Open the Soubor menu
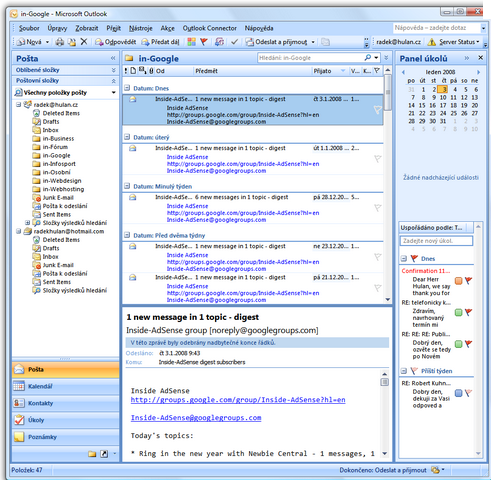 point(29,28)
